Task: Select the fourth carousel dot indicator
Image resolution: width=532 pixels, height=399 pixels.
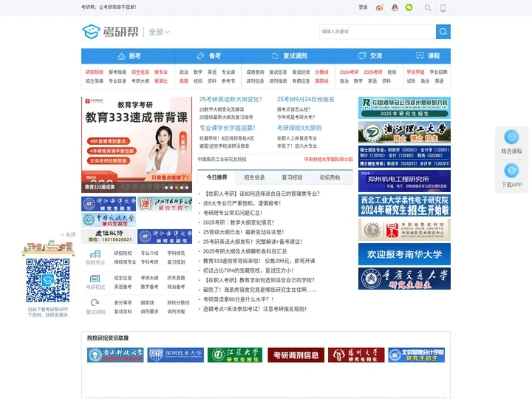Action: pyautogui.click(x=182, y=188)
